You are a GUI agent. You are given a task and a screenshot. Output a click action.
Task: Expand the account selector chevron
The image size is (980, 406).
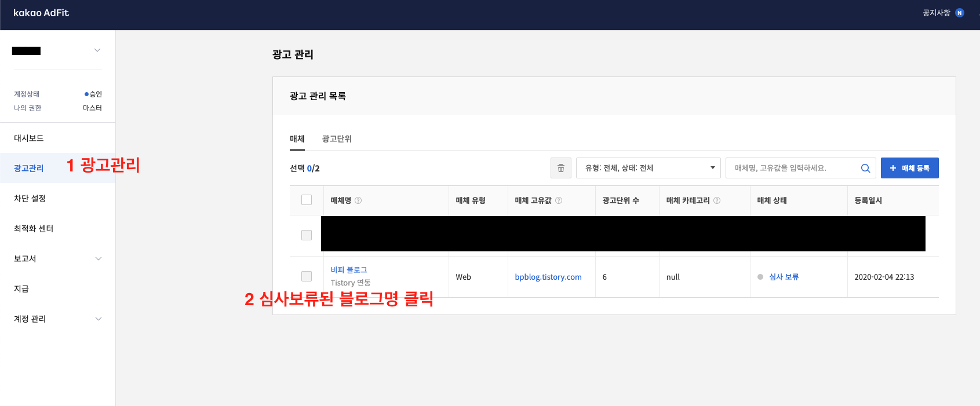[97, 50]
